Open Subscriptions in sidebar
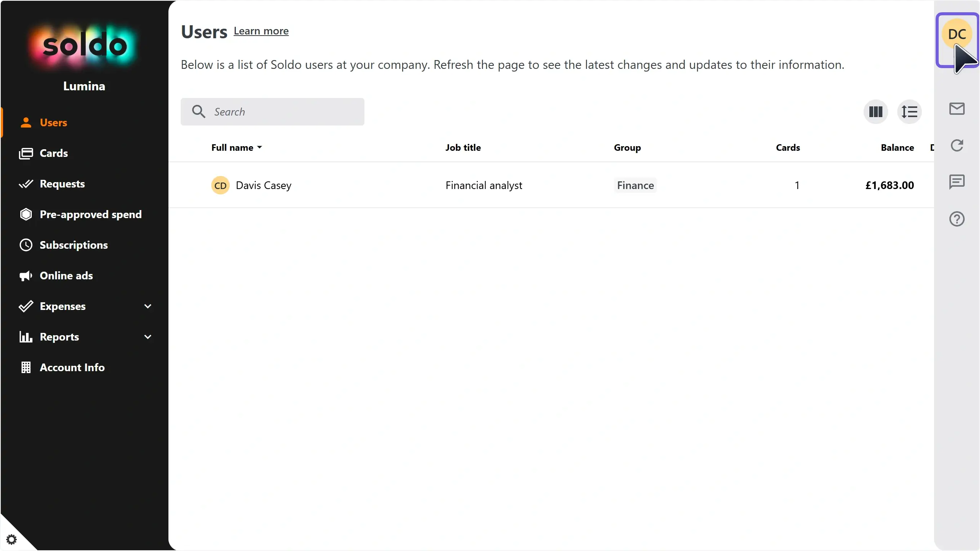 click(x=73, y=245)
